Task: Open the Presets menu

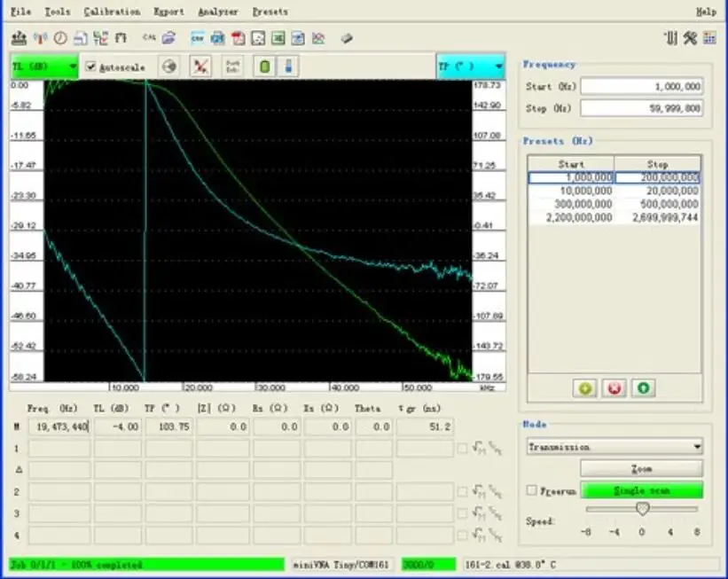Action: (270, 12)
